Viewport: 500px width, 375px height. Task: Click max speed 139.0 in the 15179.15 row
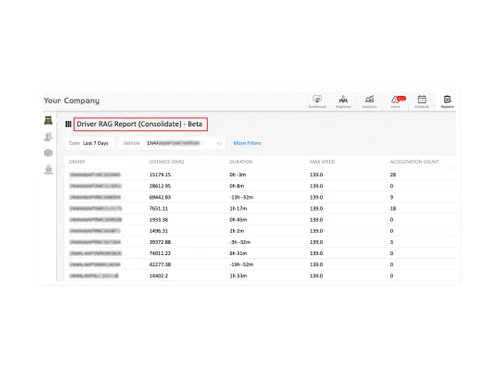click(316, 175)
